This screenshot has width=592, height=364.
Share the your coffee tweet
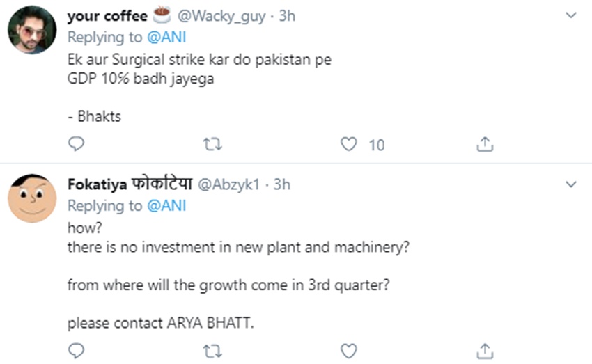click(x=485, y=144)
